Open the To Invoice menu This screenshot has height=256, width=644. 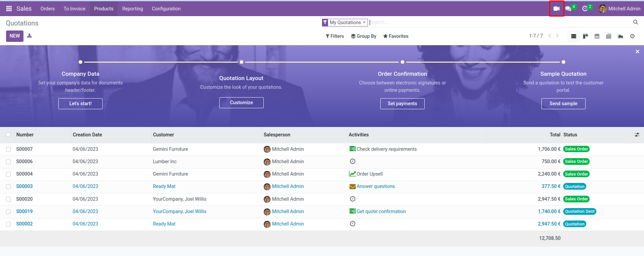(74, 9)
